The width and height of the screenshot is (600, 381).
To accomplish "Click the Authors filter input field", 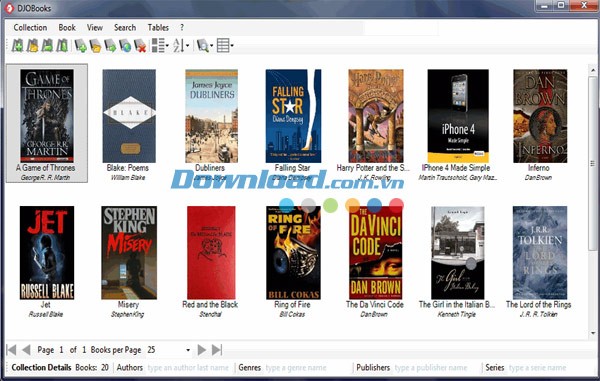I will (x=188, y=368).
